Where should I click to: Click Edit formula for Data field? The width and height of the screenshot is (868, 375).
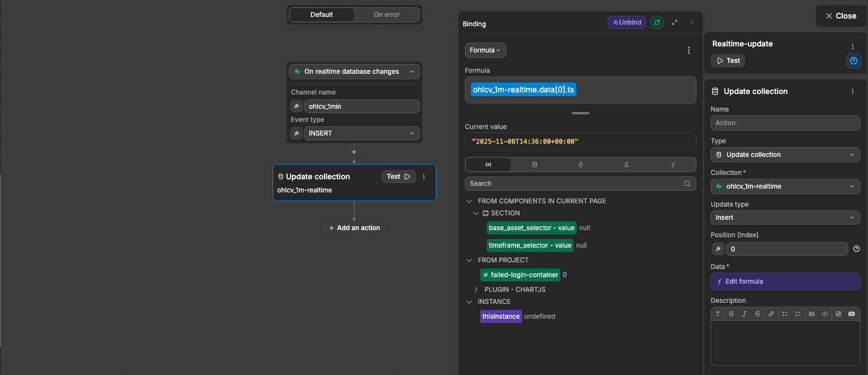coord(785,282)
